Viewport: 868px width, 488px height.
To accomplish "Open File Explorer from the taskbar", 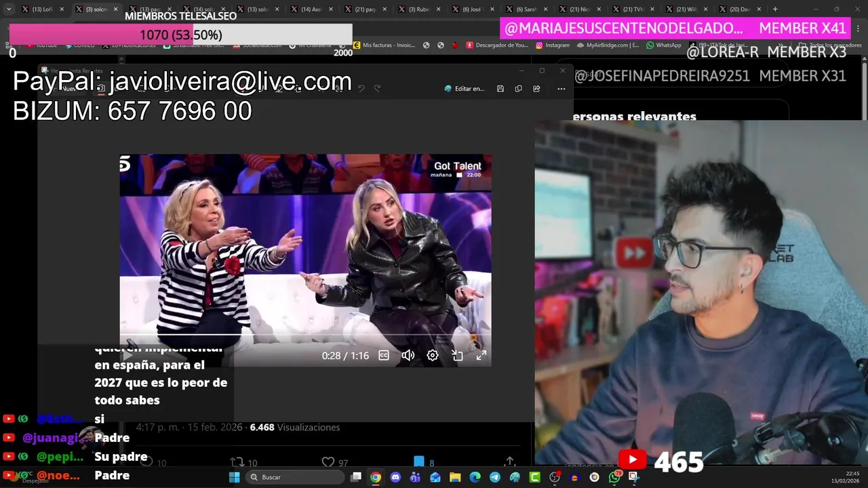I will [x=455, y=477].
